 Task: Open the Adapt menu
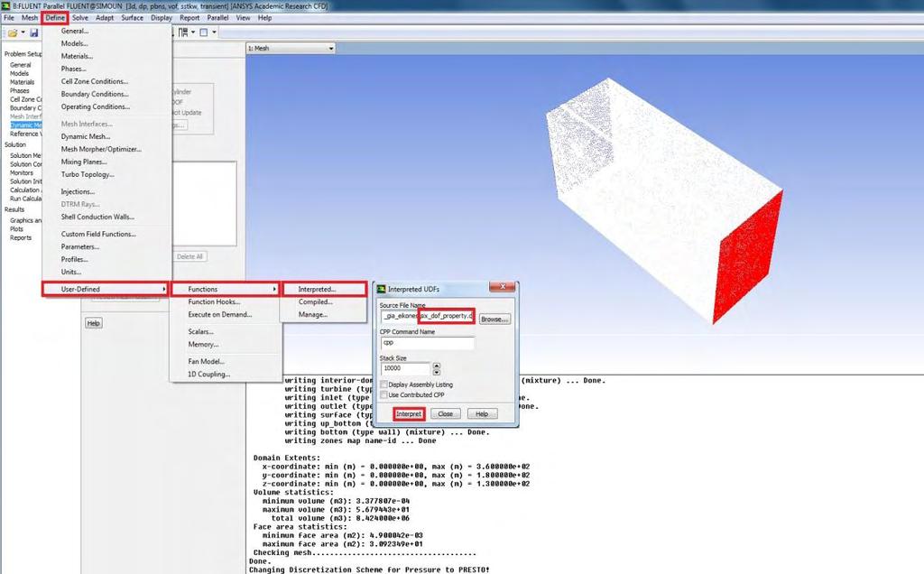105,18
